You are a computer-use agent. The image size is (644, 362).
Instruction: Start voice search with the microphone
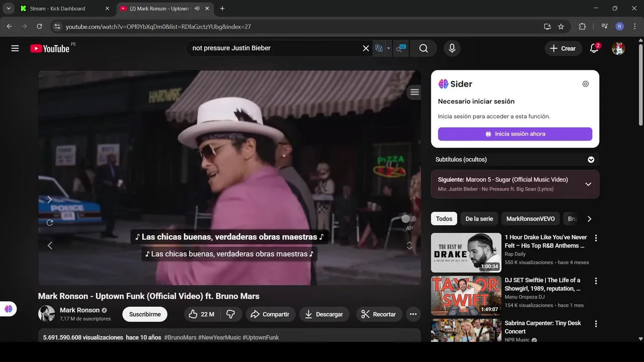coord(452,48)
